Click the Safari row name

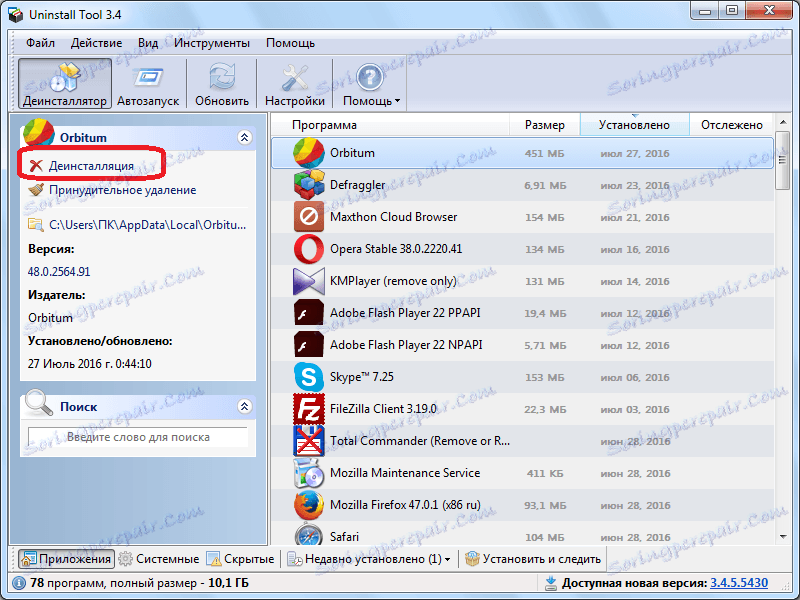coord(344,537)
